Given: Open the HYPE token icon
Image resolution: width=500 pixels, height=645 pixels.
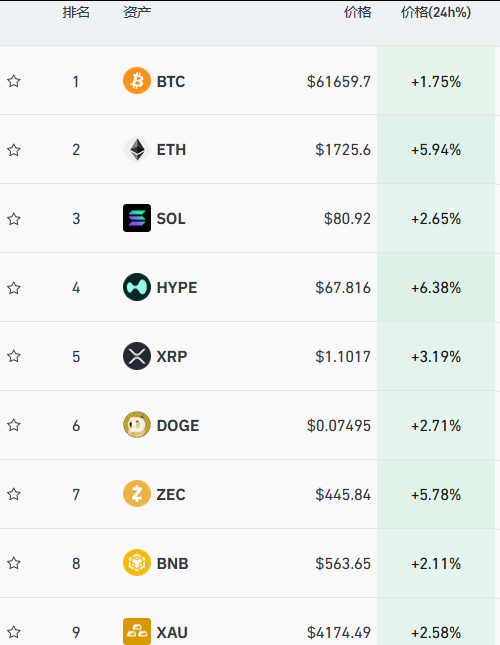Looking at the screenshot, I should 137,287.
